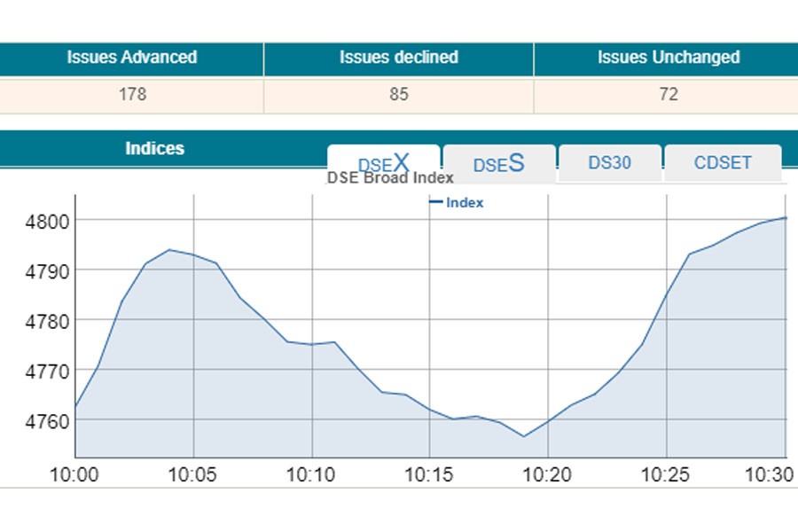Click the 4800 value axis label
Image resolution: width=798 pixels, height=532 pixels.
pos(41,220)
